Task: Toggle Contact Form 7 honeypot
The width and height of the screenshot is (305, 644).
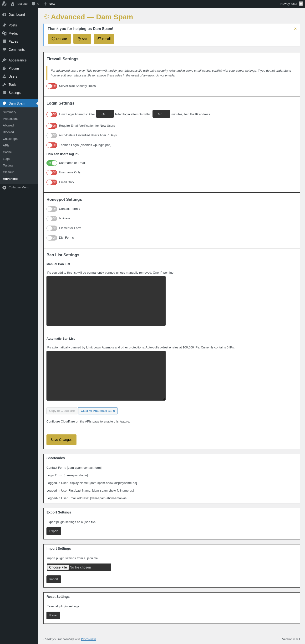Action: 52,209
